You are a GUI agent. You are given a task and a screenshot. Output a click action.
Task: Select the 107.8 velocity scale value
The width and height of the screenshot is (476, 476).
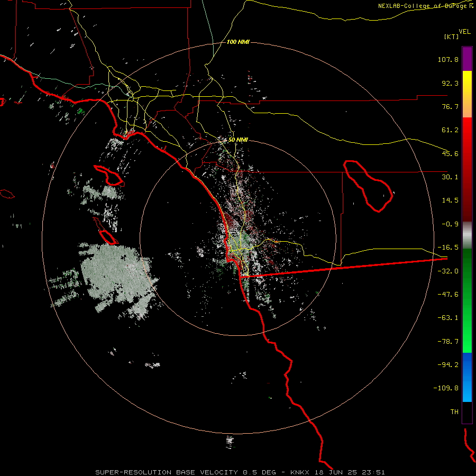[x=448, y=59]
